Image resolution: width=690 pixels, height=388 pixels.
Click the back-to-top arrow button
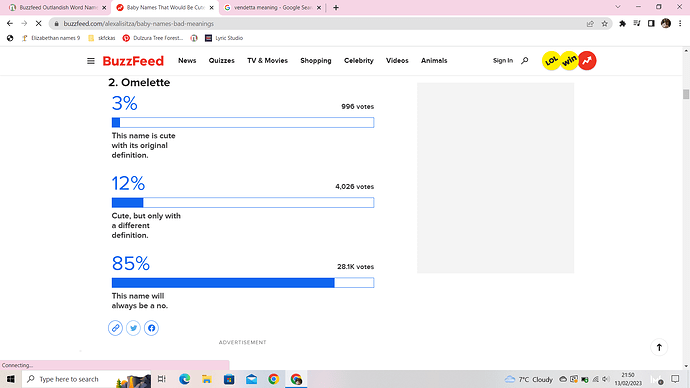tap(659, 347)
